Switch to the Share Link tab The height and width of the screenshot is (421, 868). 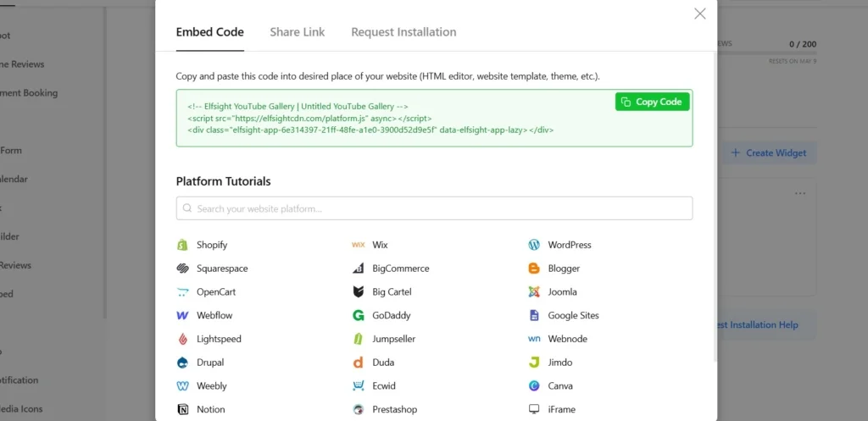[297, 32]
